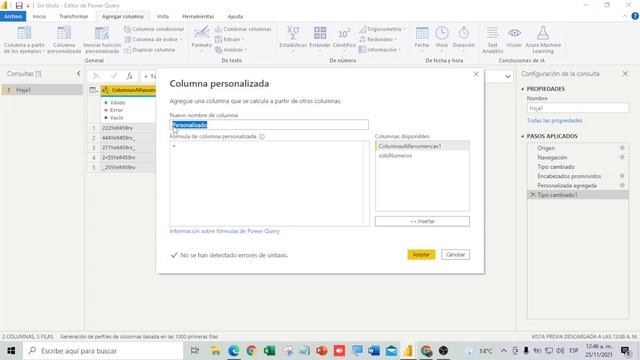Click the Duración stopwatch icon

(x=464, y=33)
